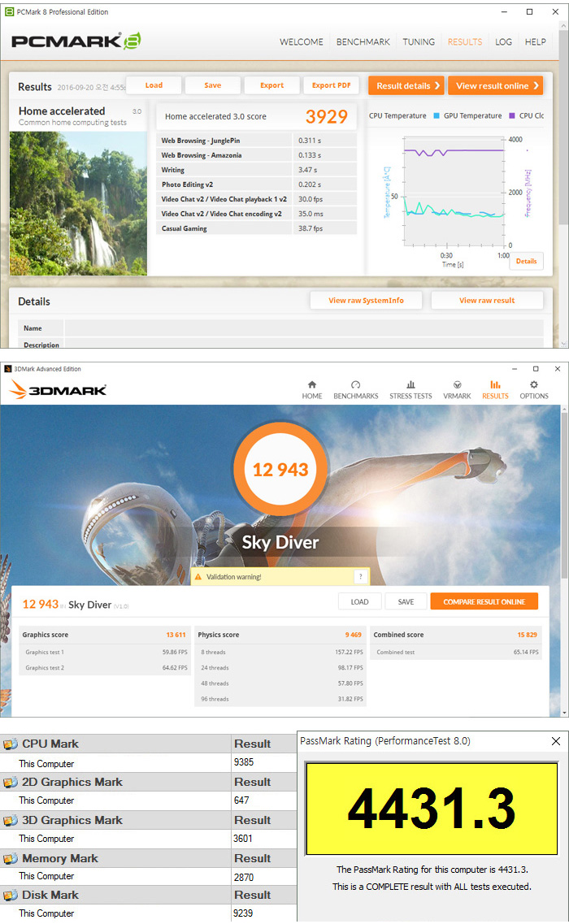
Task: Click the Export button
Action: [x=271, y=85]
